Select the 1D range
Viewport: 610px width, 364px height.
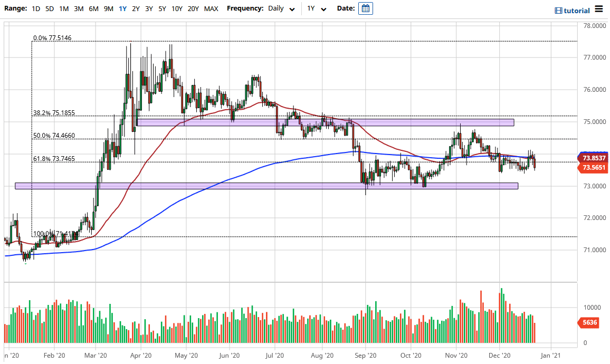36,8
